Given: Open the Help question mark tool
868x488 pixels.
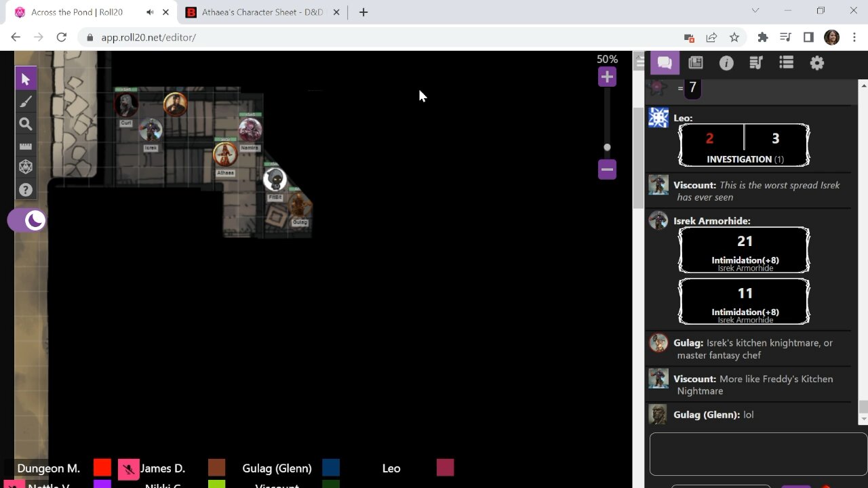Looking at the screenshot, I should click(x=26, y=190).
